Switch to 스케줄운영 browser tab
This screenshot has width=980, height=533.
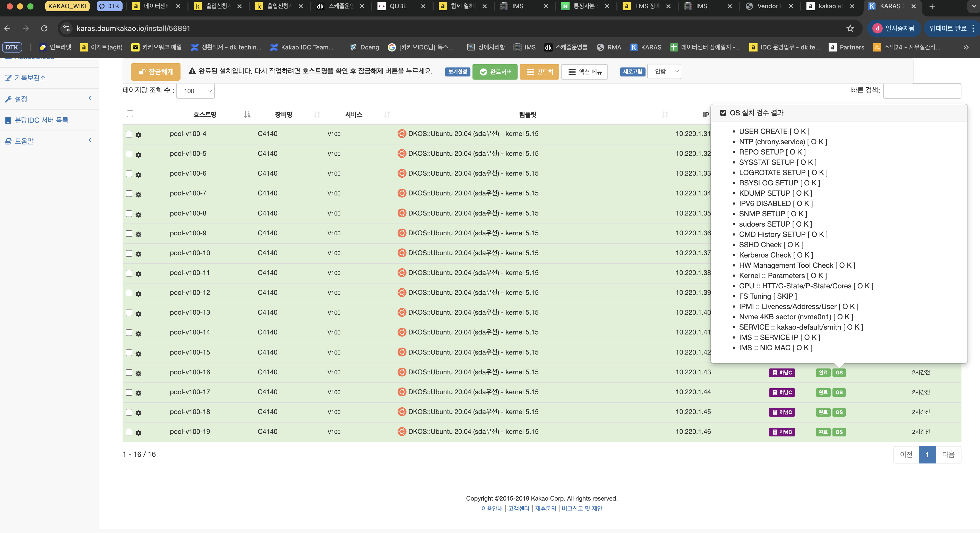[341, 6]
